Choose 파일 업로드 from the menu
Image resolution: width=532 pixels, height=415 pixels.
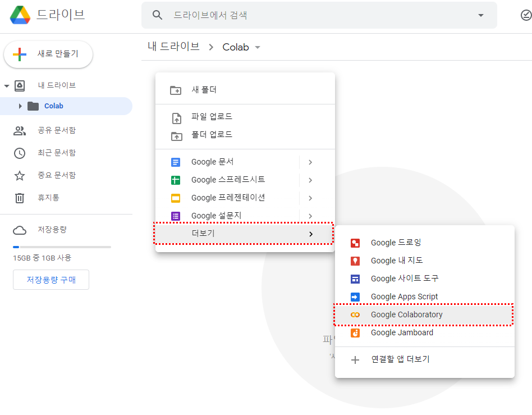[245, 117]
